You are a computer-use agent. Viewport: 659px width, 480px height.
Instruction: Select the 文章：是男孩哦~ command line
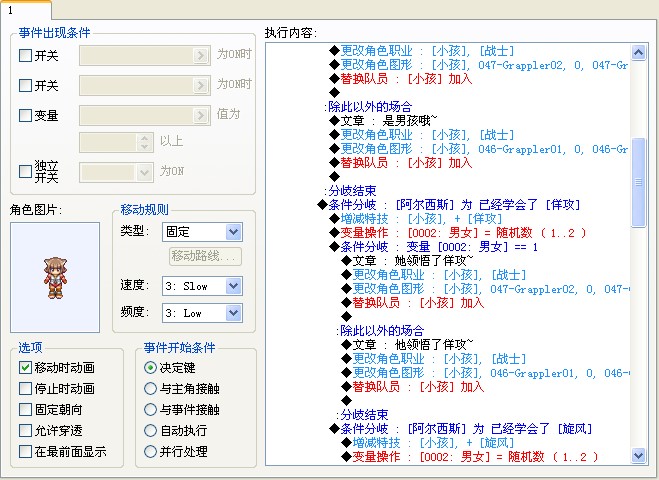pos(383,121)
